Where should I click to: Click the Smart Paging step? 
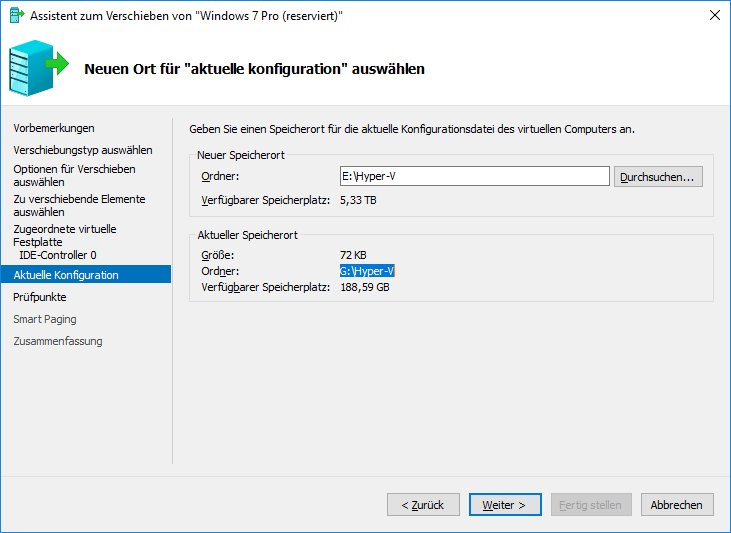pyautogui.click(x=45, y=319)
